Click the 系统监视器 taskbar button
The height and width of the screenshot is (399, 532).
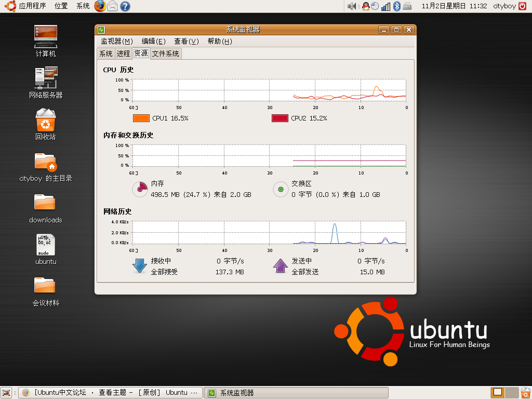coord(296,393)
